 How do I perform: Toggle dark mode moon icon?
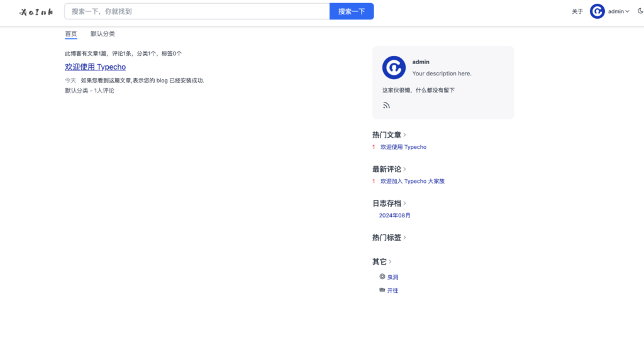640,11
